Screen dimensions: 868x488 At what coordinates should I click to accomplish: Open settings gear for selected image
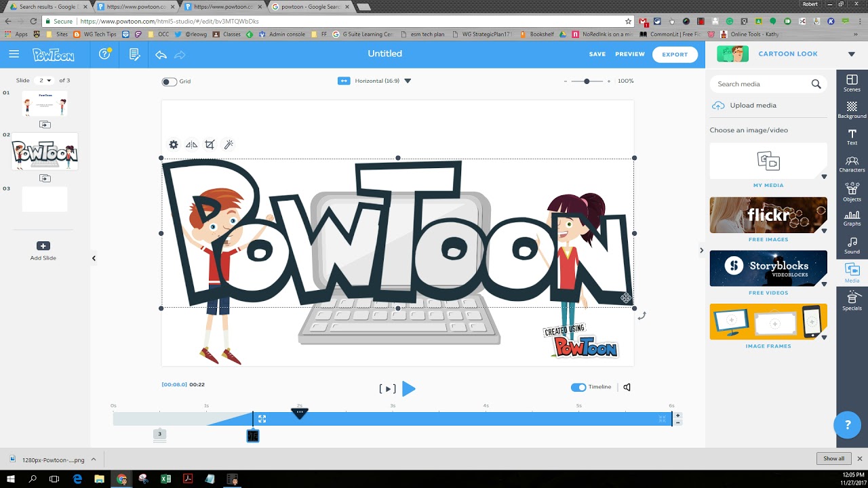(174, 144)
